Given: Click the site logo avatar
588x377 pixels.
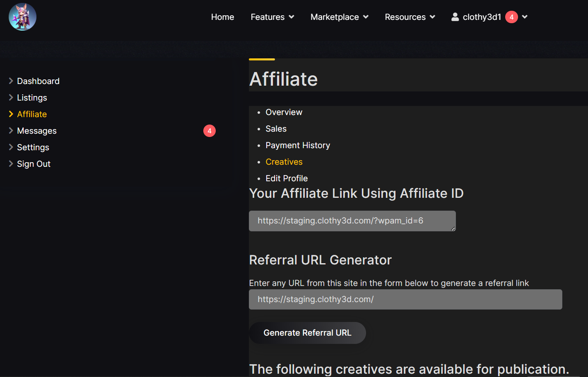Looking at the screenshot, I should [x=22, y=17].
